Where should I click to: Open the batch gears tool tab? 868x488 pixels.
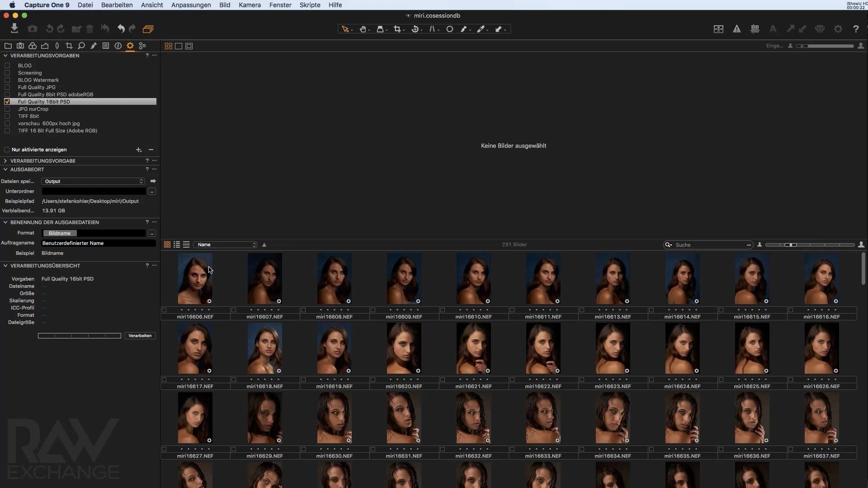(142, 46)
